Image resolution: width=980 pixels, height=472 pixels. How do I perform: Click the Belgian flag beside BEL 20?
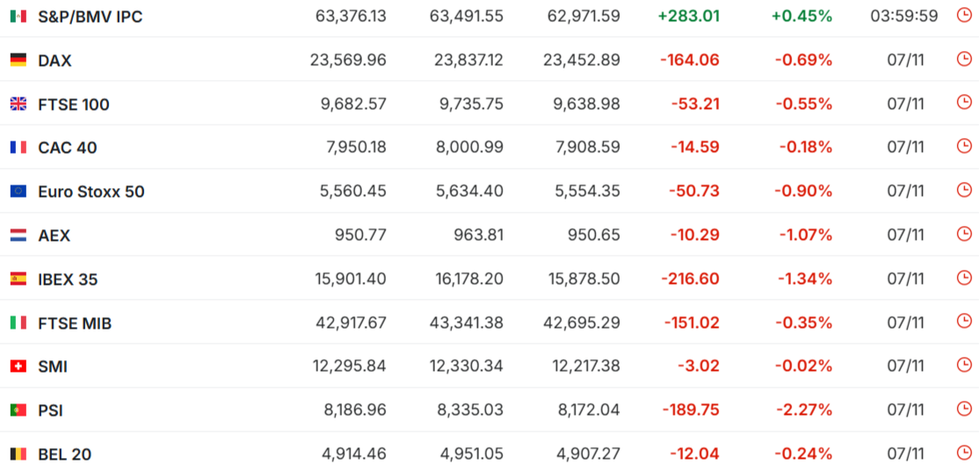click(18, 454)
